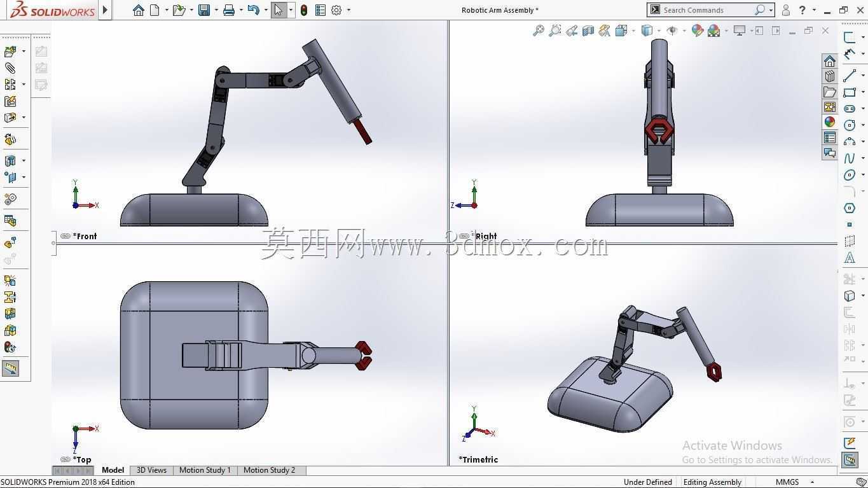This screenshot has width=868, height=488.
Task: Open the Design Library task pane icon
Action: (830, 76)
